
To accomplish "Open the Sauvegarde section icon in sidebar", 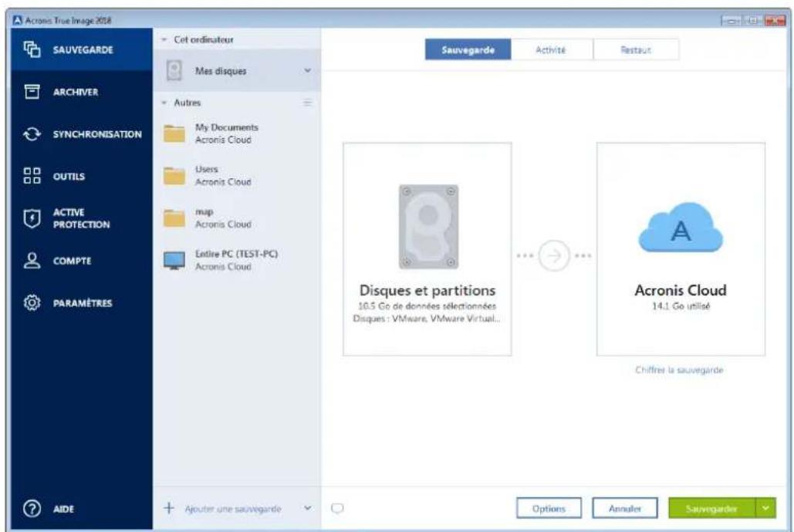I will 32,49.
